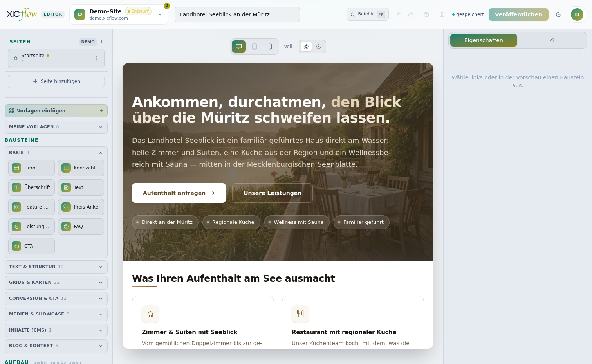Click cutlery icon in Restaurant card
The width and height of the screenshot is (592, 364).
300,314
